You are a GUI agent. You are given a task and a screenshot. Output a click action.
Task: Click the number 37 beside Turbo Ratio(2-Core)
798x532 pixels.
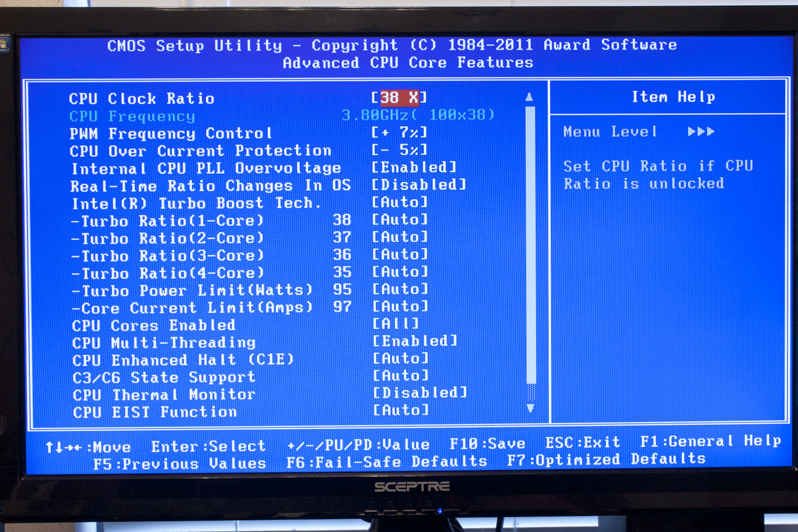tap(342, 237)
